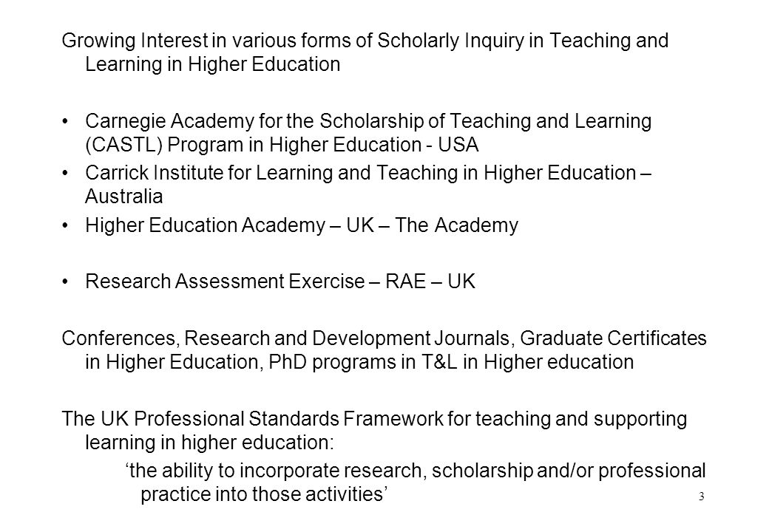This screenshot has height=532, width=769.
Task: Click the bullet point before 'Higher Education Academy'
Action: tap(65, 226)
